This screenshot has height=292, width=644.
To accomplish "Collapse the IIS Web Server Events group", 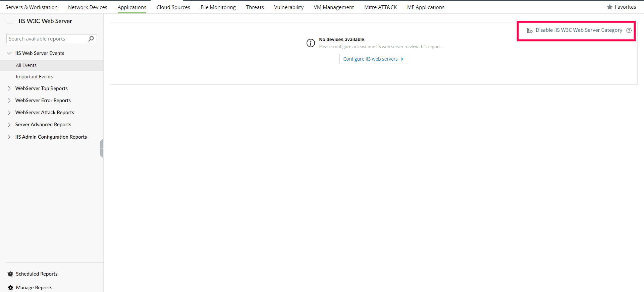I will tap(9, 53).
